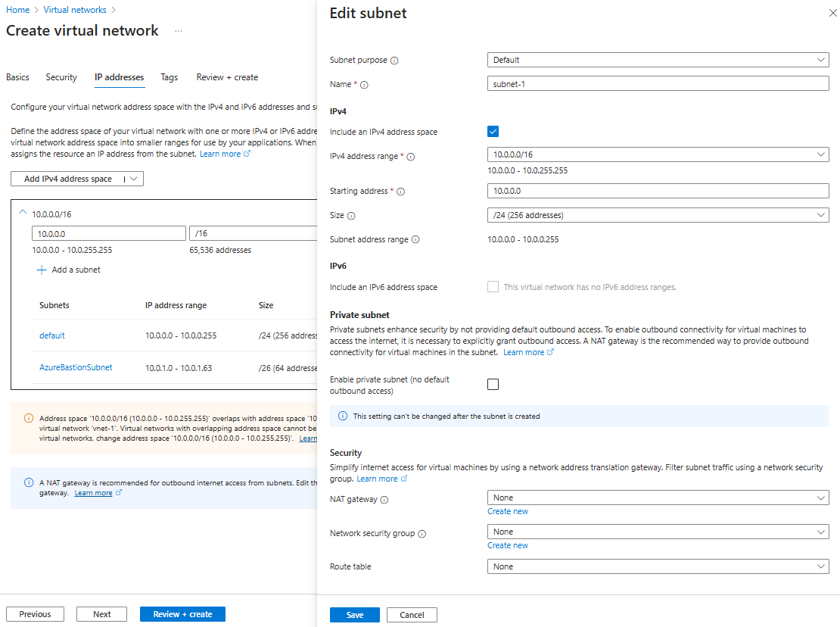
Task: Switch to the Security tab
Action: pos(61,76)
